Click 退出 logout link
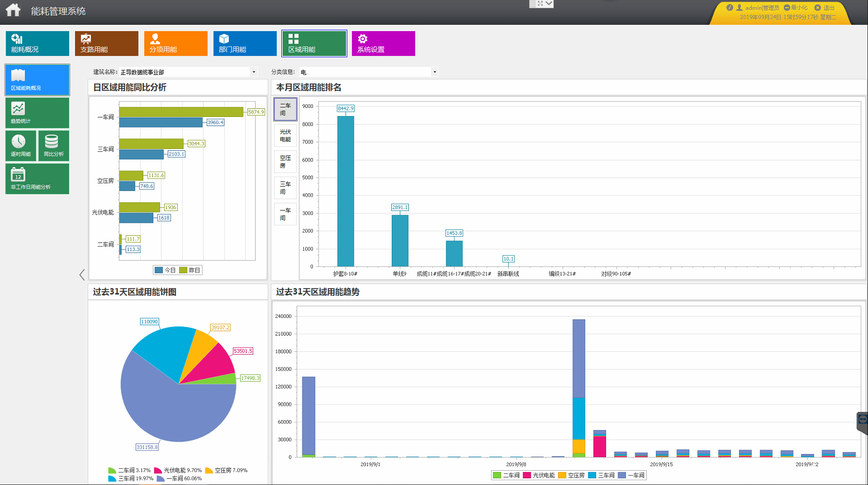 coord(825,8)
